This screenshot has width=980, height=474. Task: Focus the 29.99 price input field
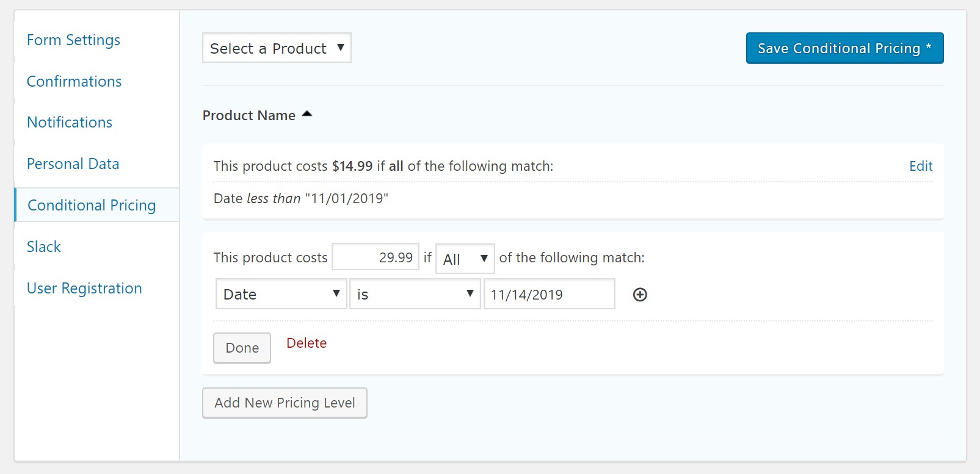376,257
